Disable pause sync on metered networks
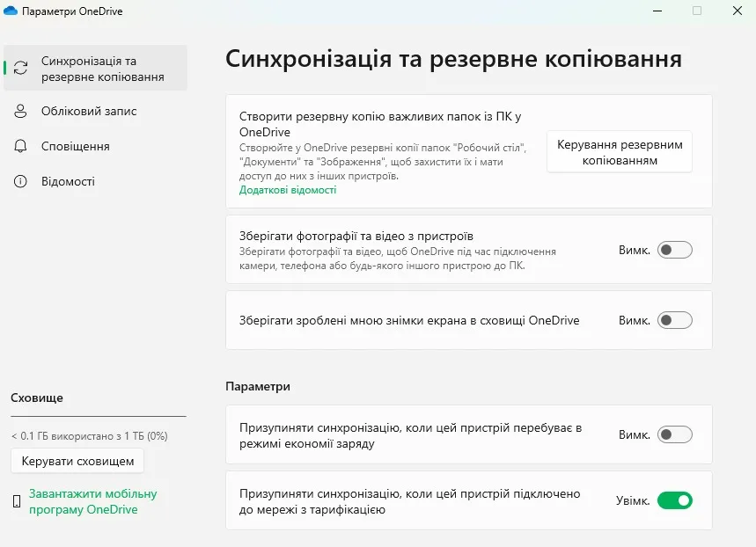Viewport: 756px width, 547px height. click(x=674, y=500)
